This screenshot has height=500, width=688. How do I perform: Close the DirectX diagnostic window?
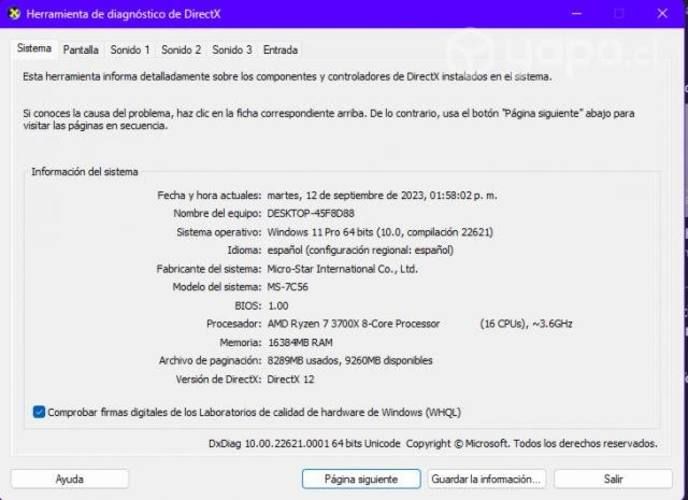tap(662, 14)
